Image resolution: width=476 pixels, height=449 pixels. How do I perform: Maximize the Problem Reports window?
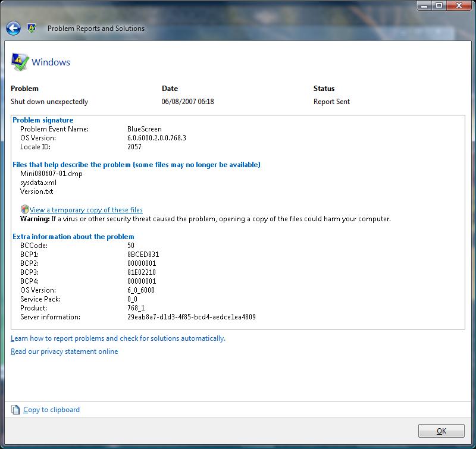439,5
